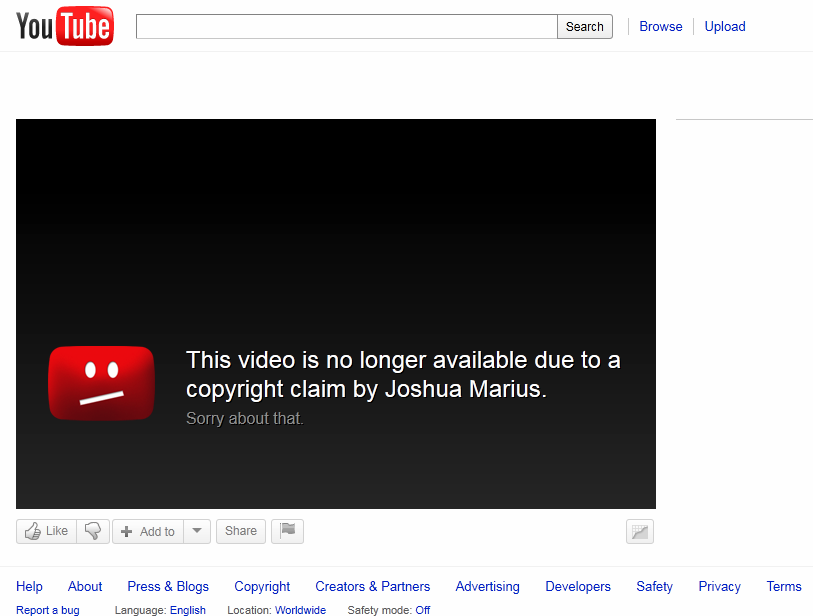Open the Terms footer link

coord(784,586)
